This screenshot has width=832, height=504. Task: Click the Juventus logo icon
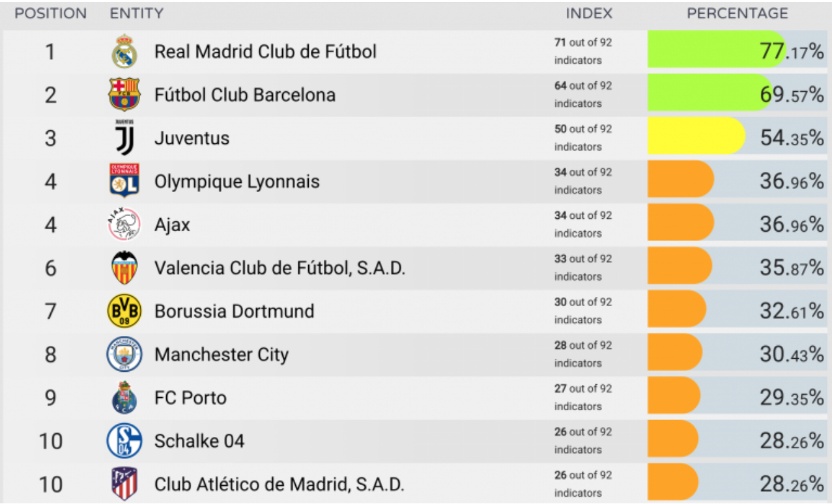coord(124,138)
